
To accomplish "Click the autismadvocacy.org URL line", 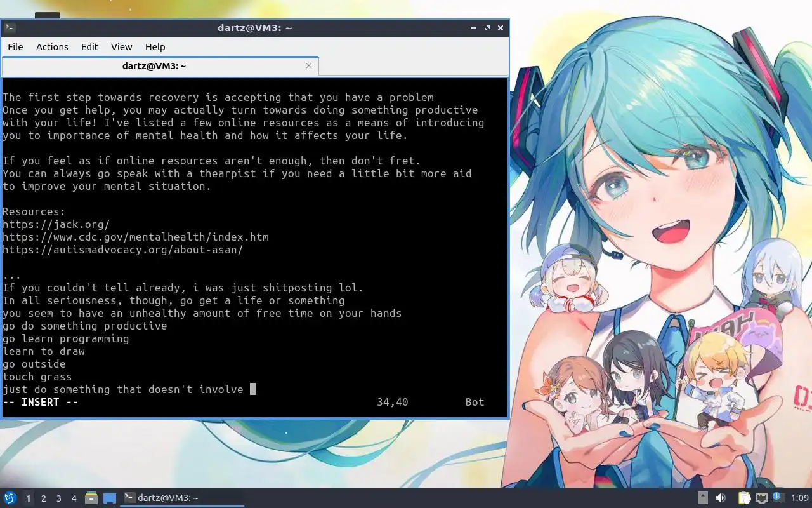I will 123,250.
